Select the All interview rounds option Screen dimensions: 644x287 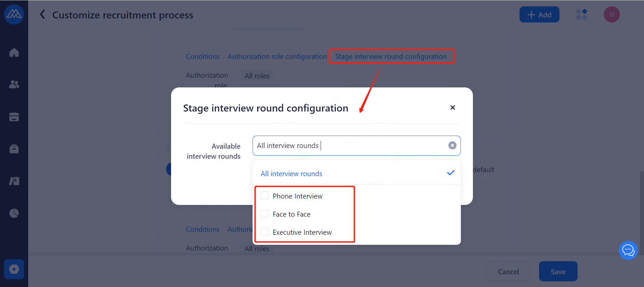pyautogui.click(x=291, y=173)
